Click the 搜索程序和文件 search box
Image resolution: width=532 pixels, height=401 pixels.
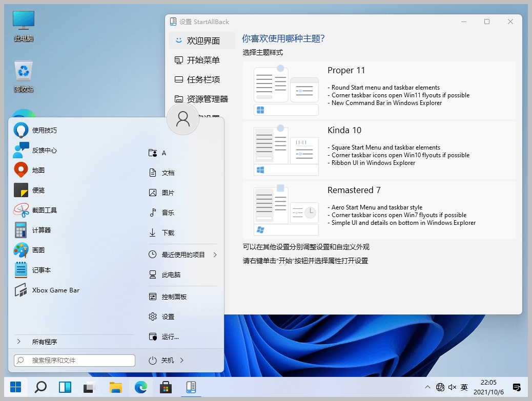pos(74,361)
